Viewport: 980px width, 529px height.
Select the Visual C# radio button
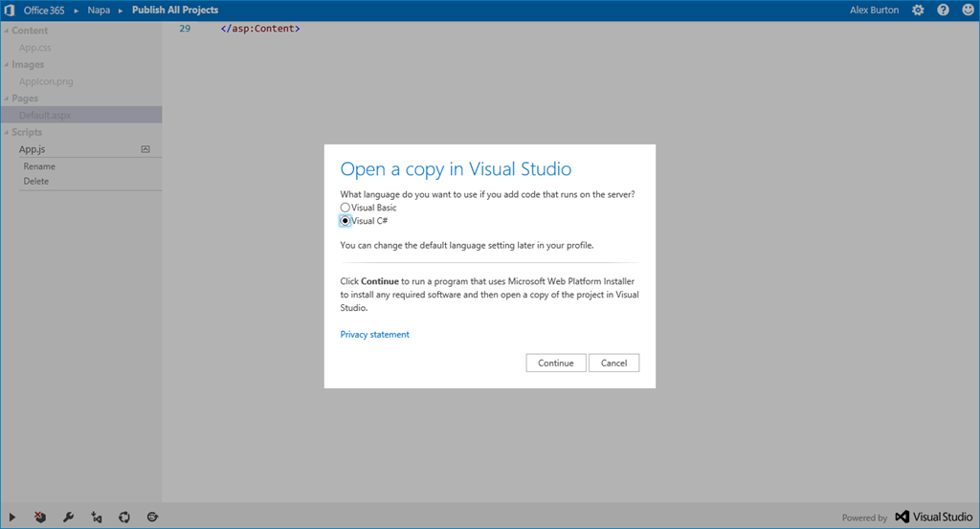coord(345,220)
